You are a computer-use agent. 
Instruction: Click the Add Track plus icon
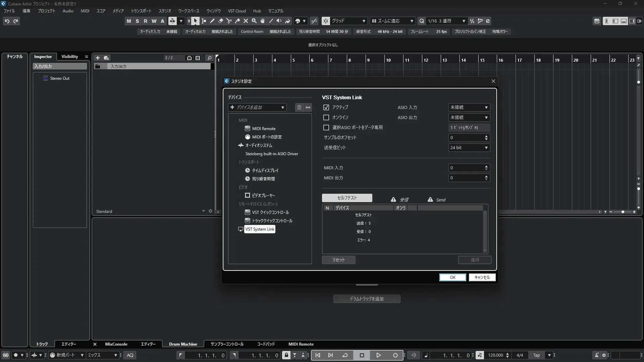click(98, 58)
